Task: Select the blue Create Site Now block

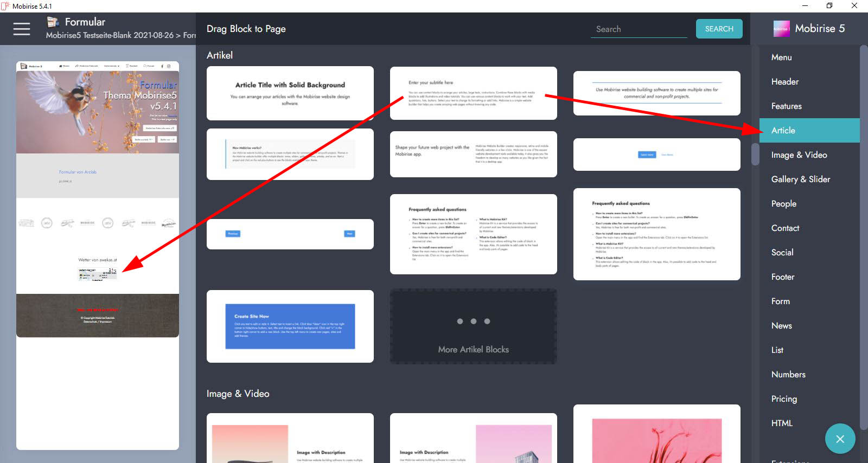Action: point(290,326)
